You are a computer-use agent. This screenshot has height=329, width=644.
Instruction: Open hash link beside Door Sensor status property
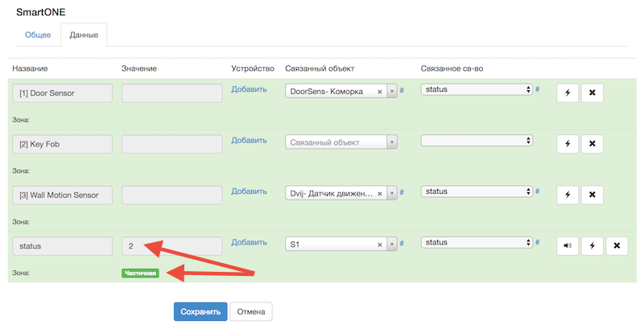tap(537, 89)
